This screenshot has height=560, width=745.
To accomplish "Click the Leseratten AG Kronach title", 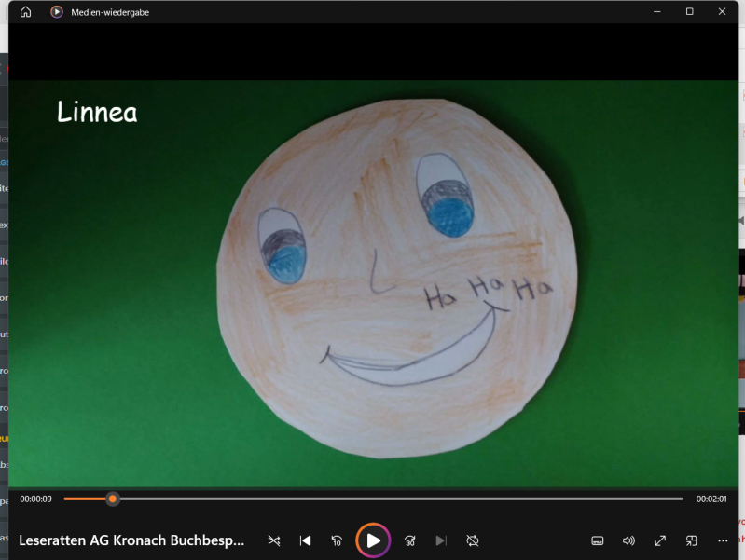I will [x=131, y=540].
